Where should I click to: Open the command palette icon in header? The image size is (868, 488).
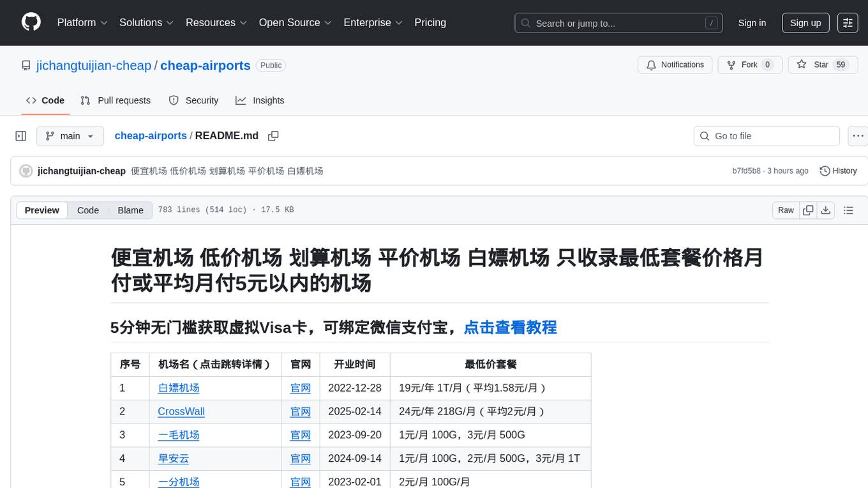click(848, 23)
